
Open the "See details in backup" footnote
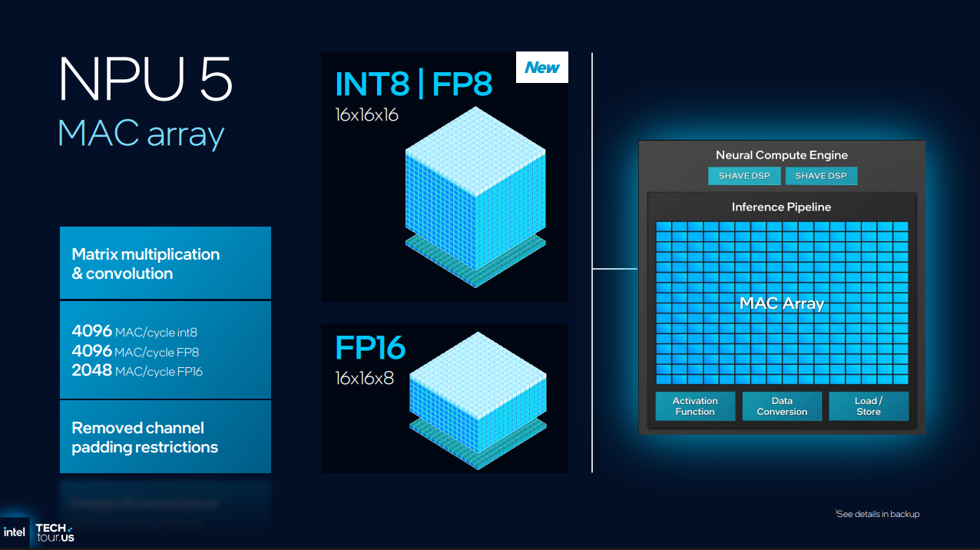877,514
